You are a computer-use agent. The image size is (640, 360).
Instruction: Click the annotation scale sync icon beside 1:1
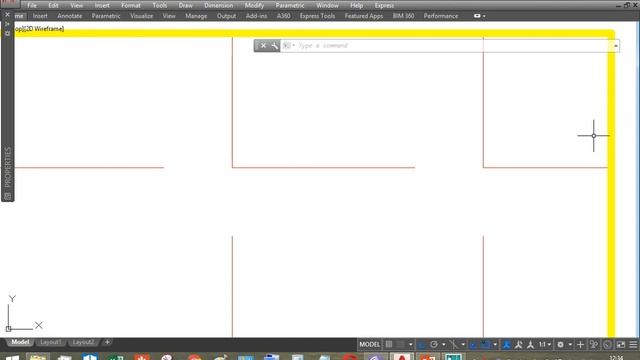point(530,344)
